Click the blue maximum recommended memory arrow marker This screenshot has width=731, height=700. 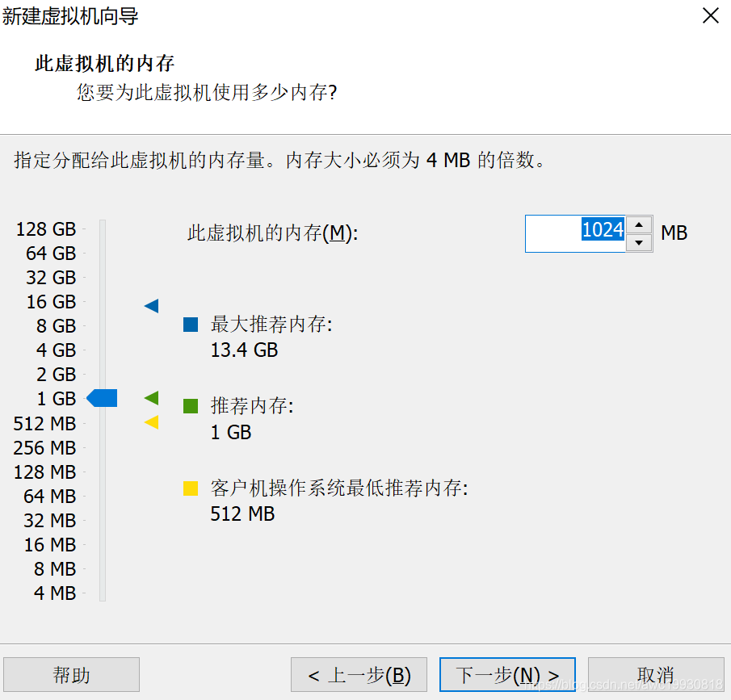coord(152,306)
